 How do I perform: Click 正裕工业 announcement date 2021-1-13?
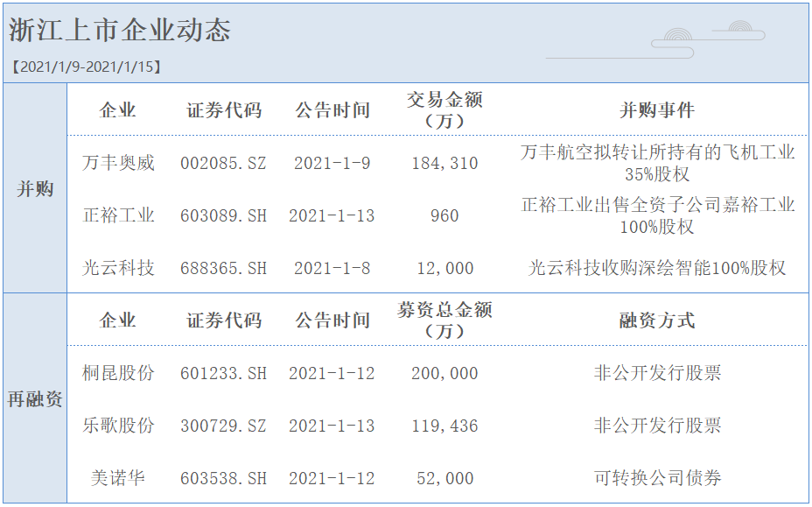(x=332, y=215)
